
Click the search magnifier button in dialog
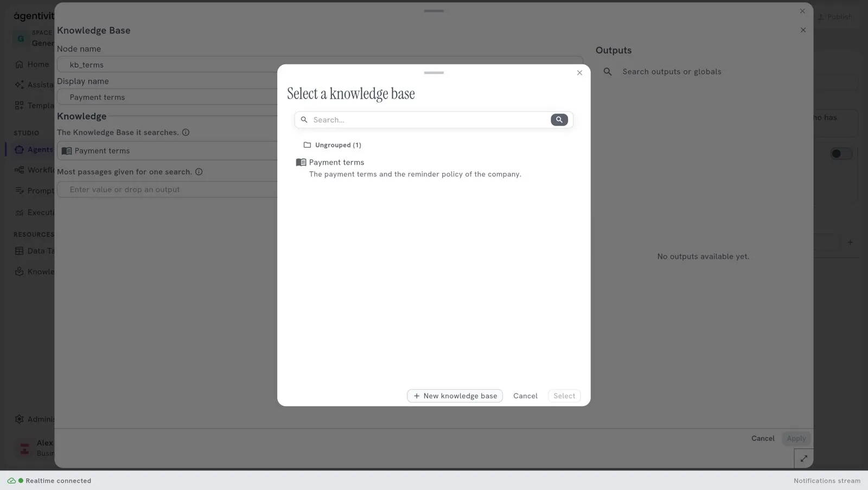(x=559, y=120)
